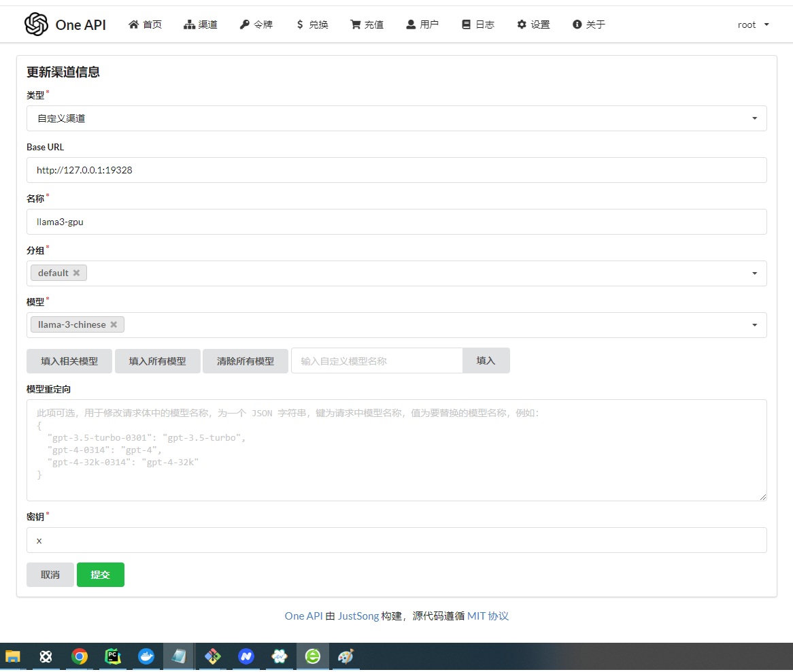Open the root user menu
793x672 pixels.
[753, 24]
